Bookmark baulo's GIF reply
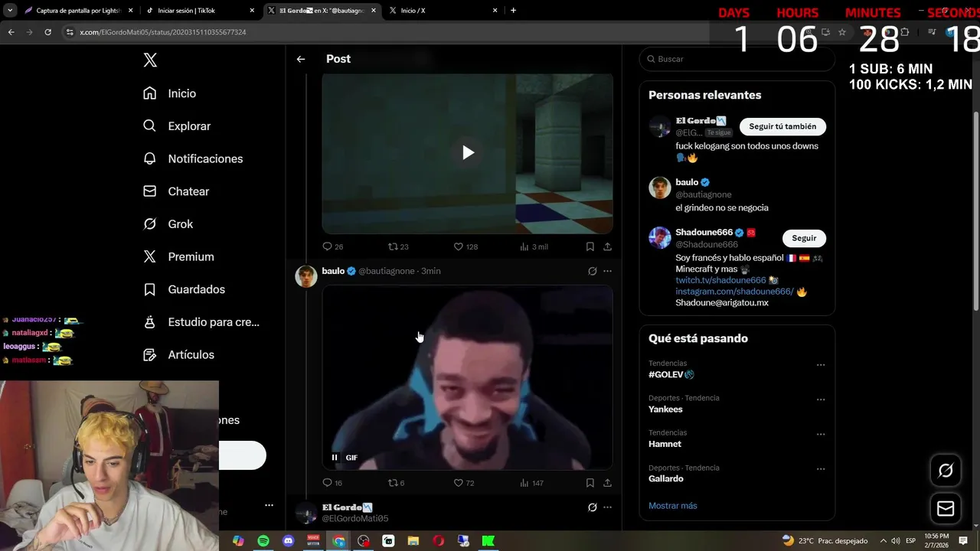Screen dimensions: 980x551 590,483
